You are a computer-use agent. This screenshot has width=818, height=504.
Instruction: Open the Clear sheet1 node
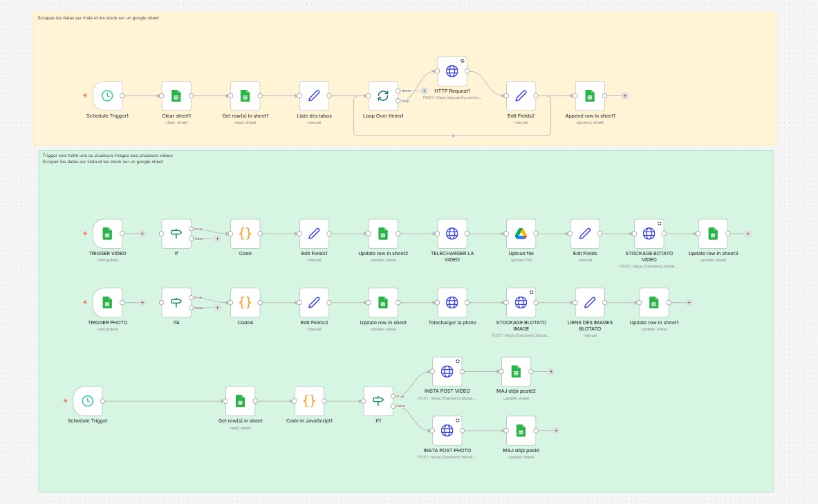click(x=176, y=95)
